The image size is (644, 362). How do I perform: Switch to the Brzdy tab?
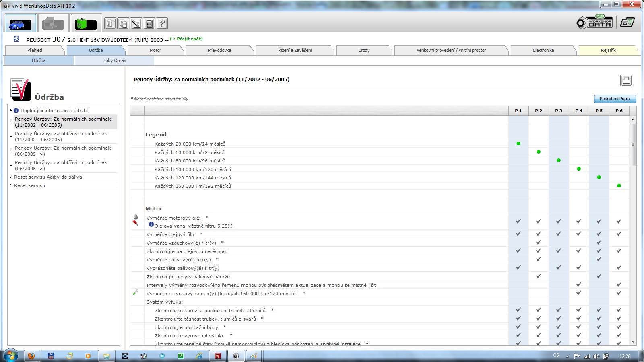coord(364,50)
